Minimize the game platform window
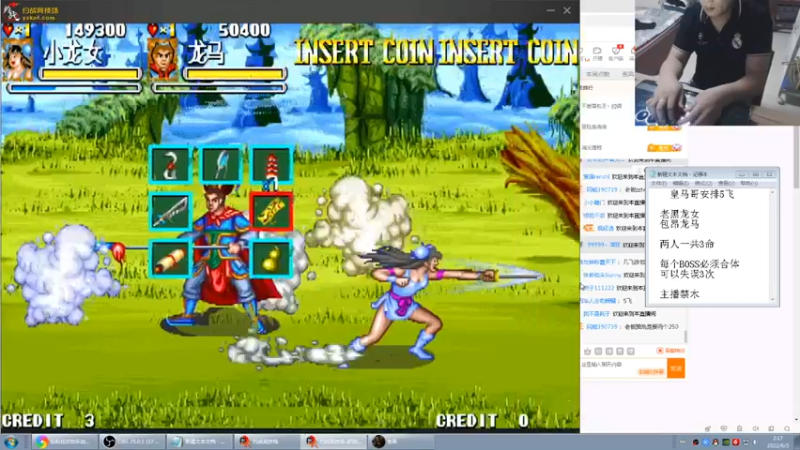This screenshot has width=800, height=450. click(551, 10)
